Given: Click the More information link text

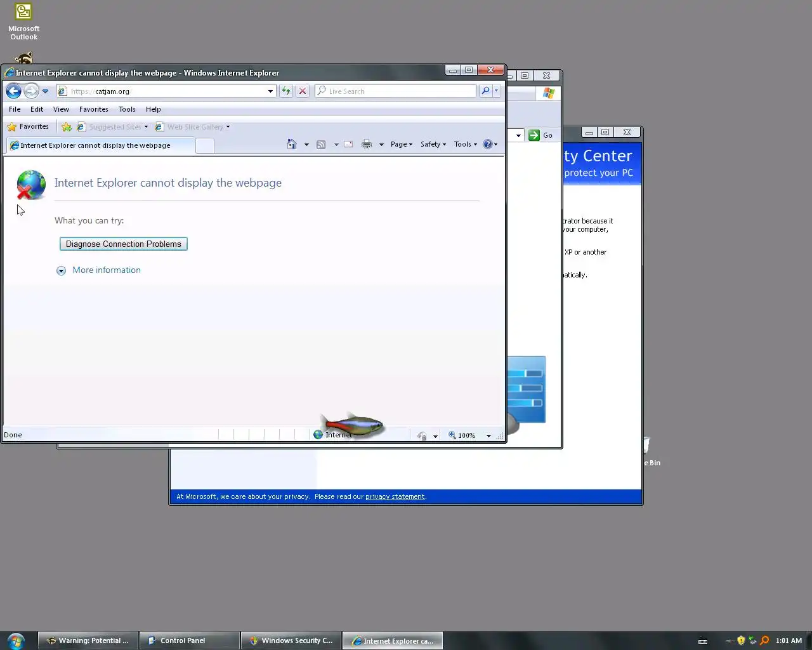Looking at the screenshot, I should pyautogui.click(x=107, y=270).
